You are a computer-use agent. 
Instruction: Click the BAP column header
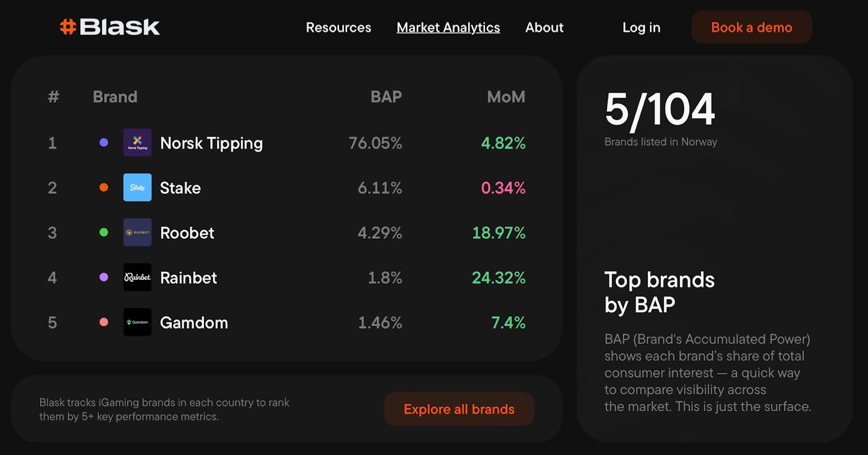386,97
